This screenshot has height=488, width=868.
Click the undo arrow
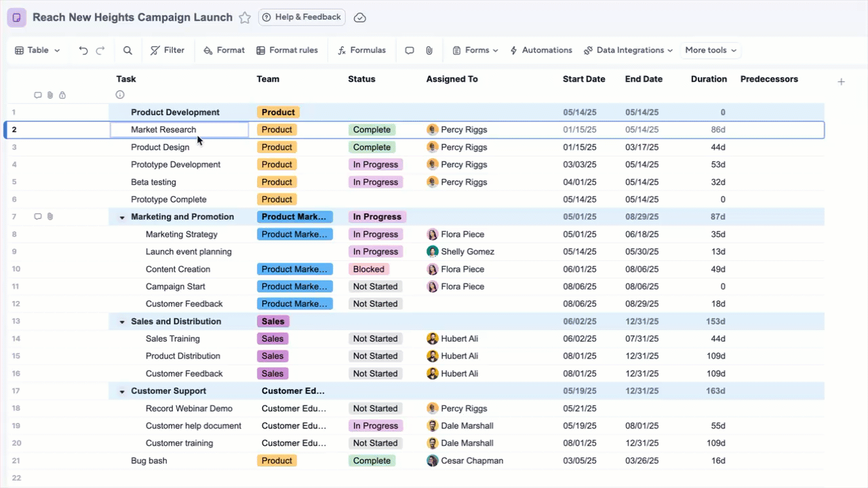click(x=83, y=50)
